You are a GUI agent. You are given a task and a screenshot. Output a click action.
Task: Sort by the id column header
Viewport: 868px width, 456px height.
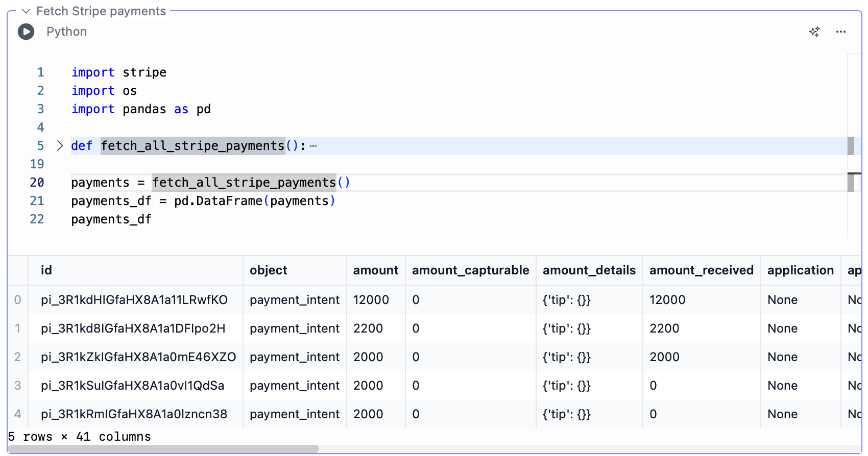pyautogui.click(x=135, y=270)
